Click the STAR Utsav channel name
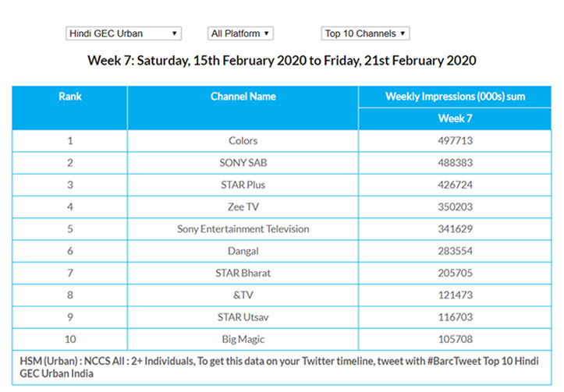Viewport: 564px width, 392px height. point(243,316)
